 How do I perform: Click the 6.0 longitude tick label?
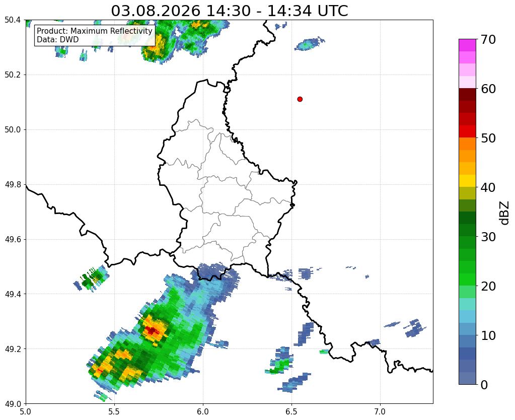[x=203, y=411]
